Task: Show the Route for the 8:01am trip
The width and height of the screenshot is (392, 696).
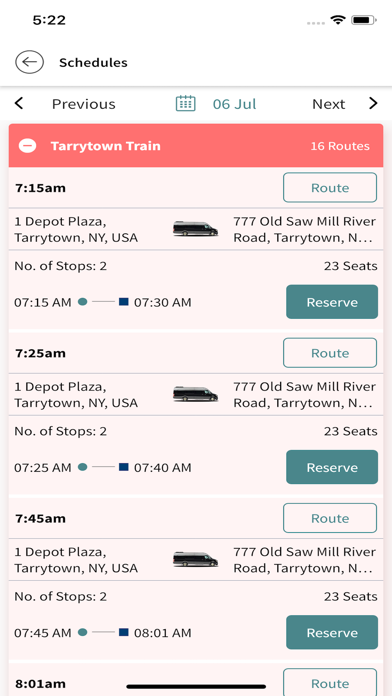Action: point(330,682)
